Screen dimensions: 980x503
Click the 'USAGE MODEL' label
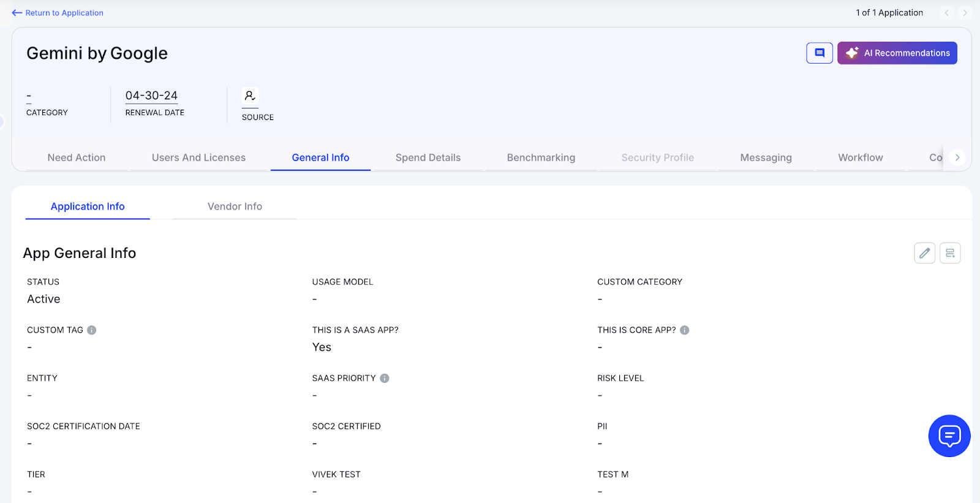(x=342, y=282)
